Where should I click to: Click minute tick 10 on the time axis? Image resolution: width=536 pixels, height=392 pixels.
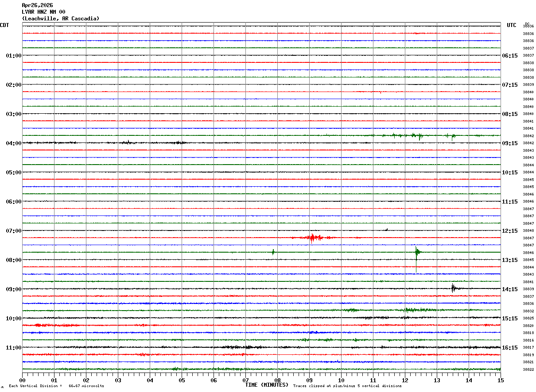tap(341, 380)
